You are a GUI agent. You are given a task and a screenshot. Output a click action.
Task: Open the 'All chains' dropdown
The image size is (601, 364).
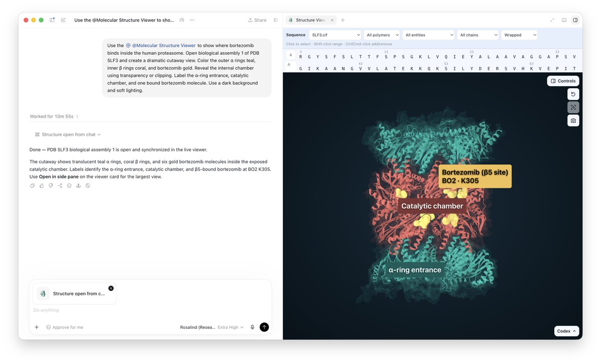[478, 35]
